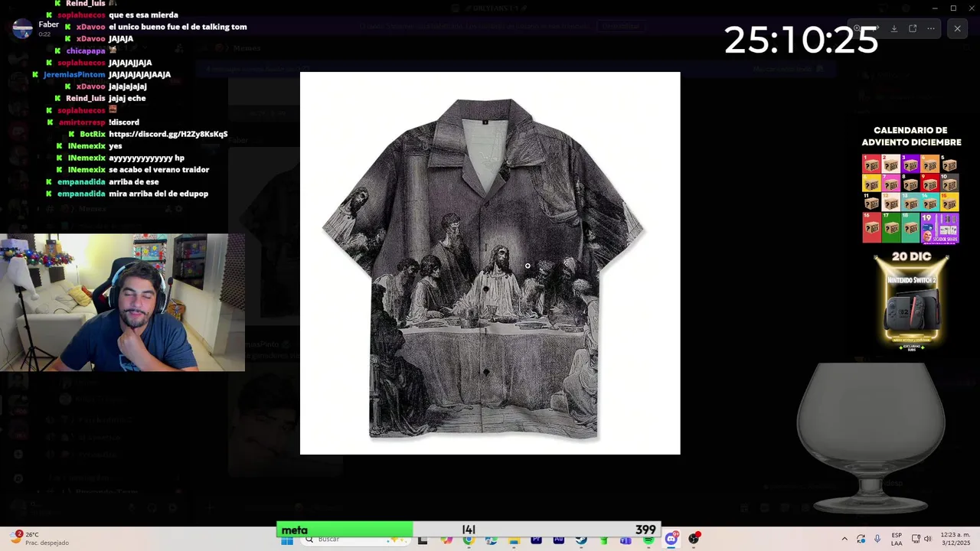This screenshot has width=980, height=551.
Task: Click the weather widget showing 26°C
Action: click(40, 539)
